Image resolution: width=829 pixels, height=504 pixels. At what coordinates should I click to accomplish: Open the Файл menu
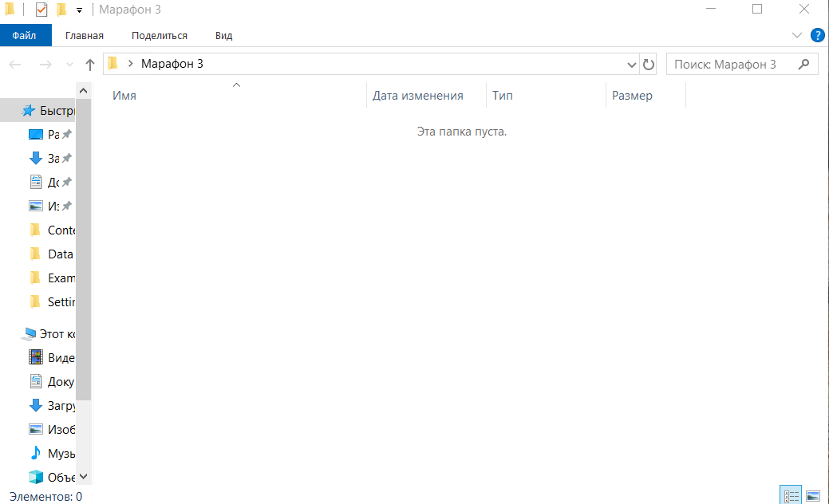(25, 35)
